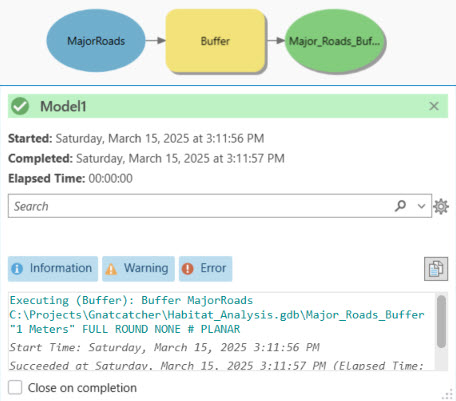Select the green Major_Roads_Buf output oval
Image resolution: width=456 pixels, height=401 pixels.
[x=334, y=41]
